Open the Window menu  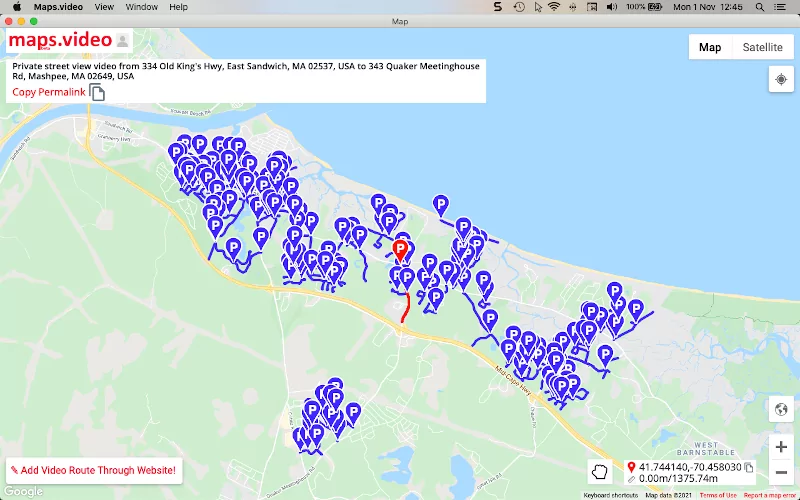141,7
